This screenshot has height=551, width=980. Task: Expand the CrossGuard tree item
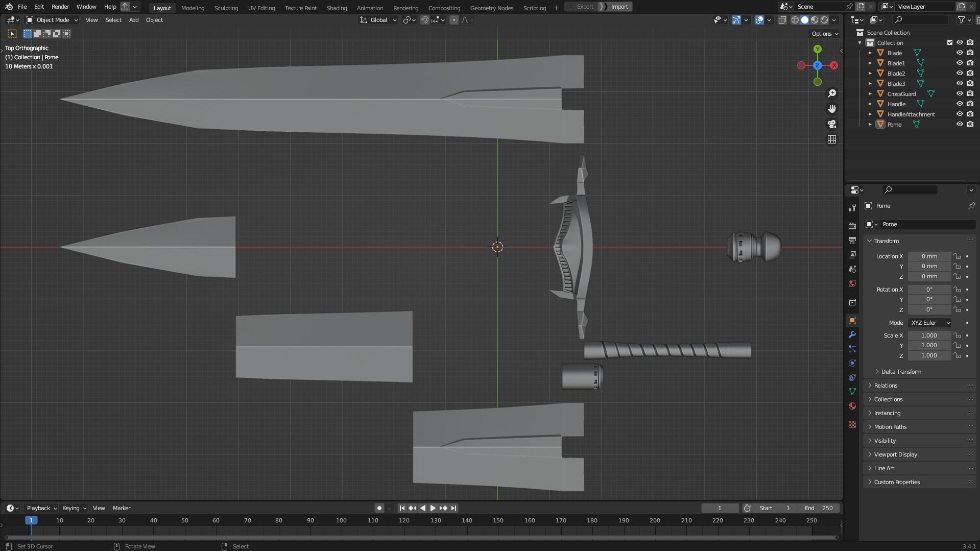coord(870,93)
